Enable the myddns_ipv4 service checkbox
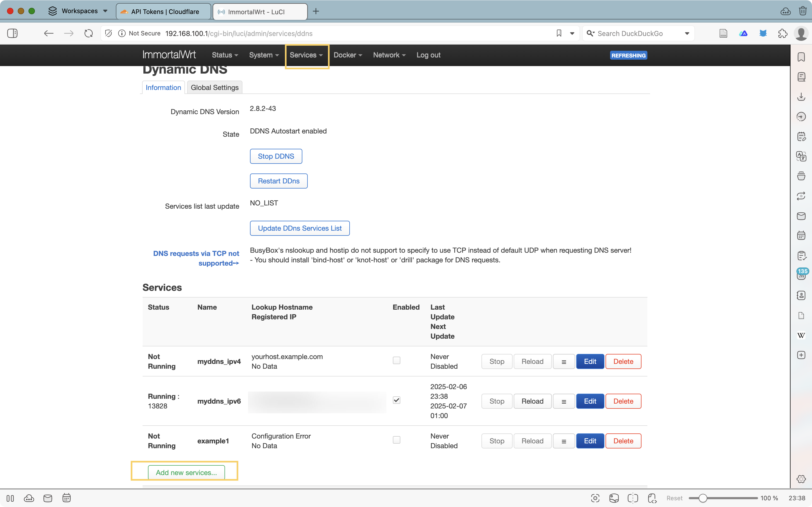This screenshot has height=507, width=812. (396, 360)
